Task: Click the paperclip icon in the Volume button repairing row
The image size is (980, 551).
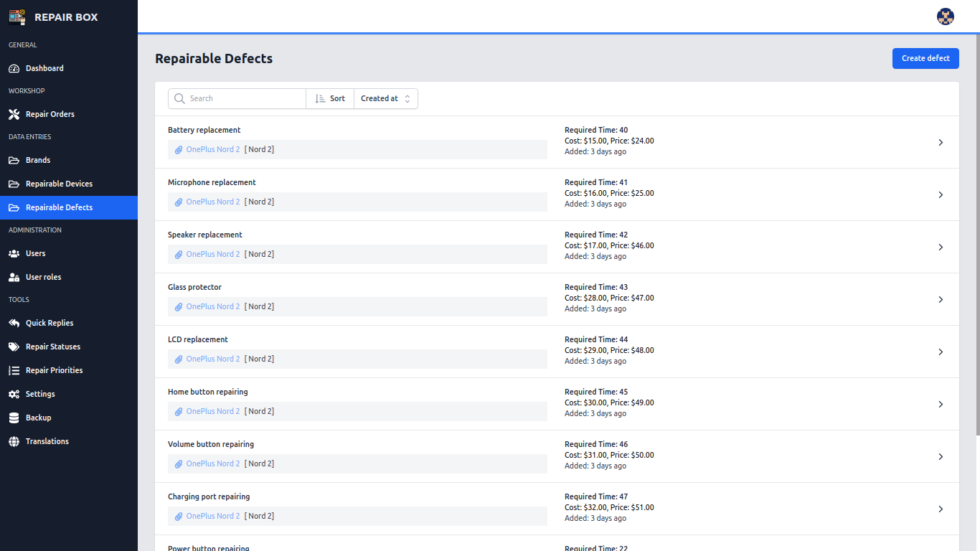Action: pyautogui.click(x=179, y=463)
